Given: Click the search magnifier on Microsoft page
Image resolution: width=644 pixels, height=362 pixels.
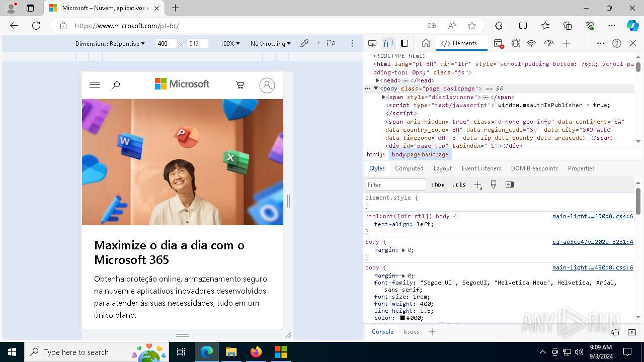Looking at the screenshot, I should coord(116,85).
